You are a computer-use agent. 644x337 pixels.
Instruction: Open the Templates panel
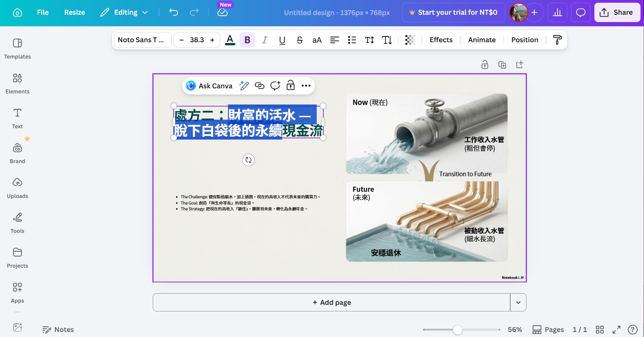(17, 48)
